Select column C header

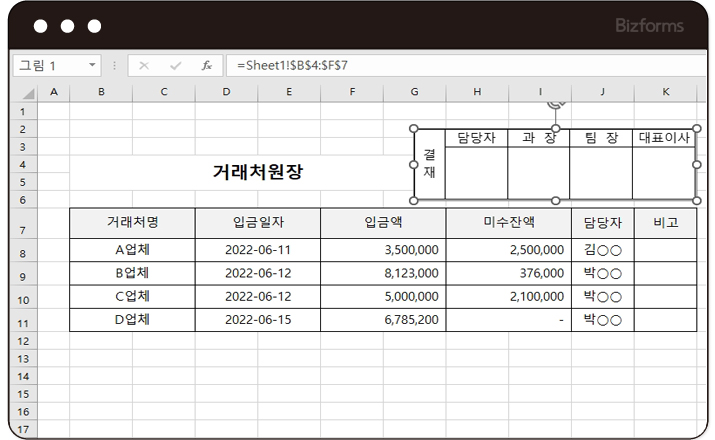pyautogui.click(x=164, y=92)
